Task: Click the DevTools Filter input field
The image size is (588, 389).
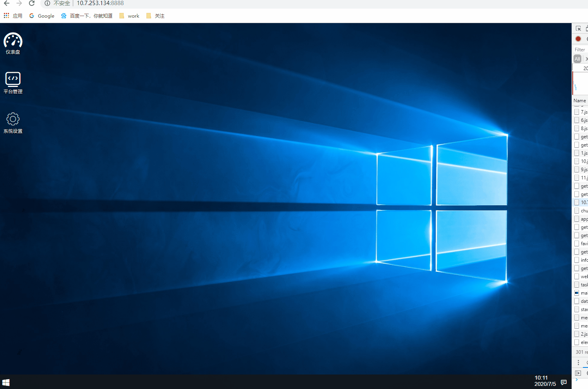Action: coord(581,50)
